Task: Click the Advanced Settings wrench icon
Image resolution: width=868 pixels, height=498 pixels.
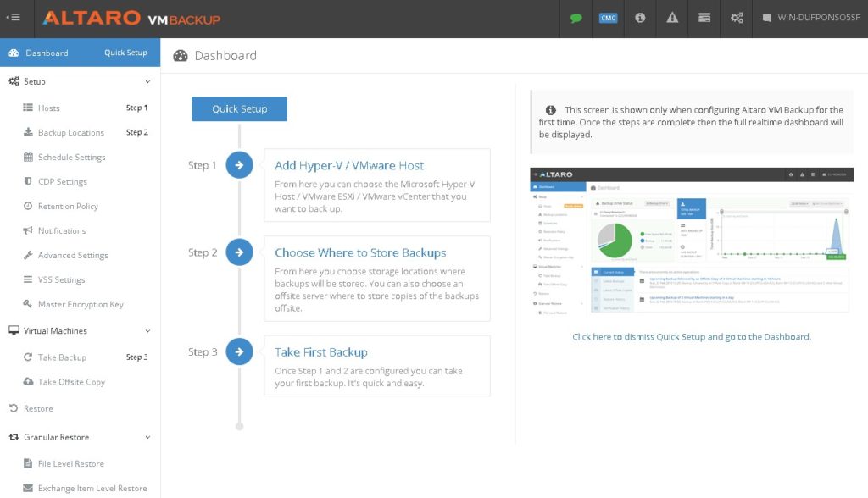Action: [x=28, y=255]
